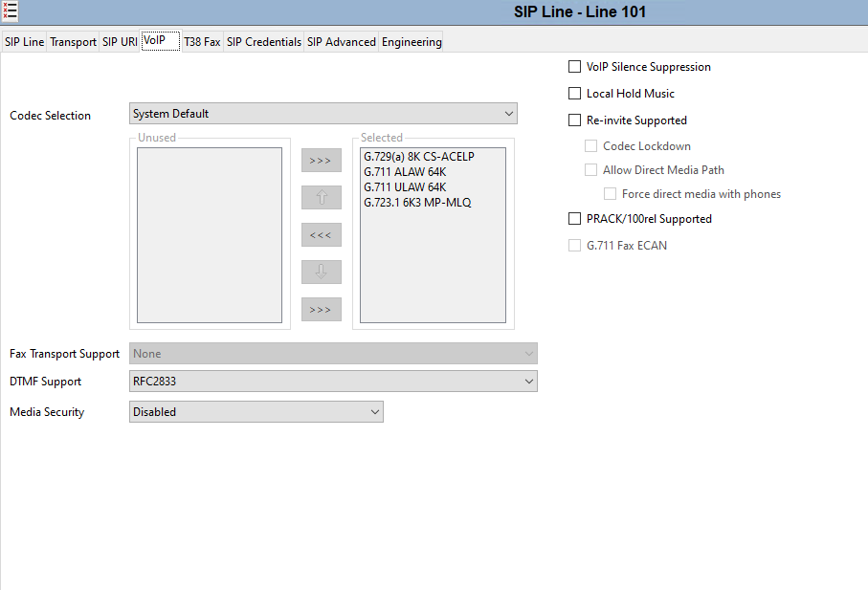Click the move-down arrow button between codec lists
Screen dimensions: 868x590
pyautogui.click(x=321, y=273)
